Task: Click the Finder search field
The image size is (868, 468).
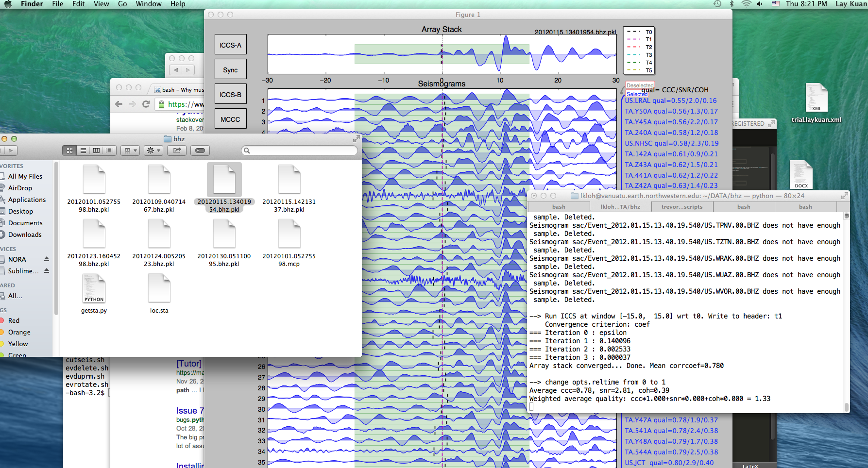Action: pos(300,150)
